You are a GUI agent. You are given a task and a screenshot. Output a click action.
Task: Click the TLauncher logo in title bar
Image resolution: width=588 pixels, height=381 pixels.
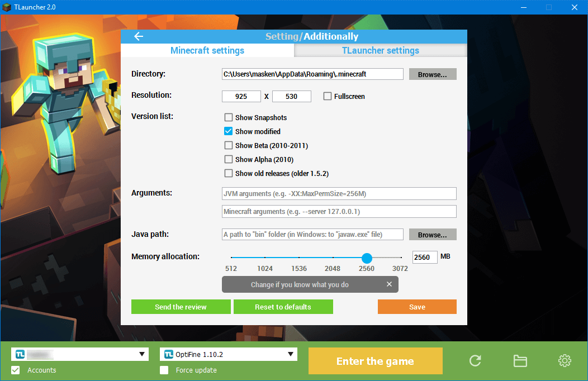pyautogui.click(x=8, y=7)
